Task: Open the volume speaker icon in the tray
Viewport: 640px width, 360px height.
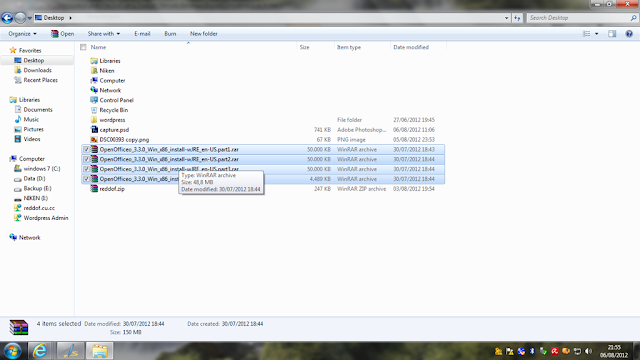Action: tap(588, 351)
